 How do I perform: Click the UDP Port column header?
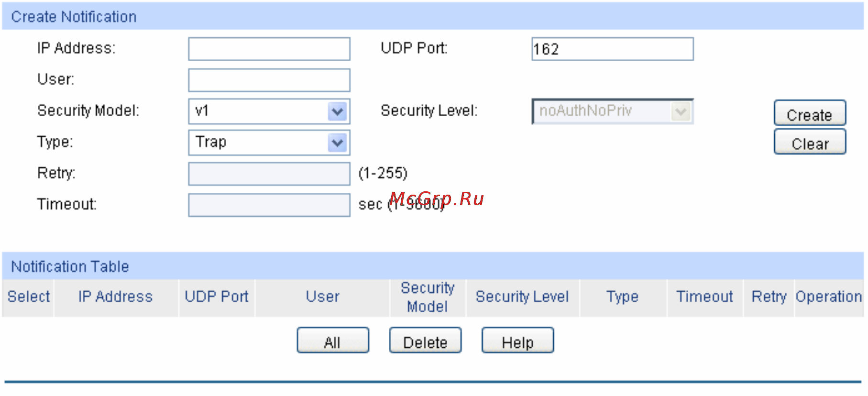(217, 297)
